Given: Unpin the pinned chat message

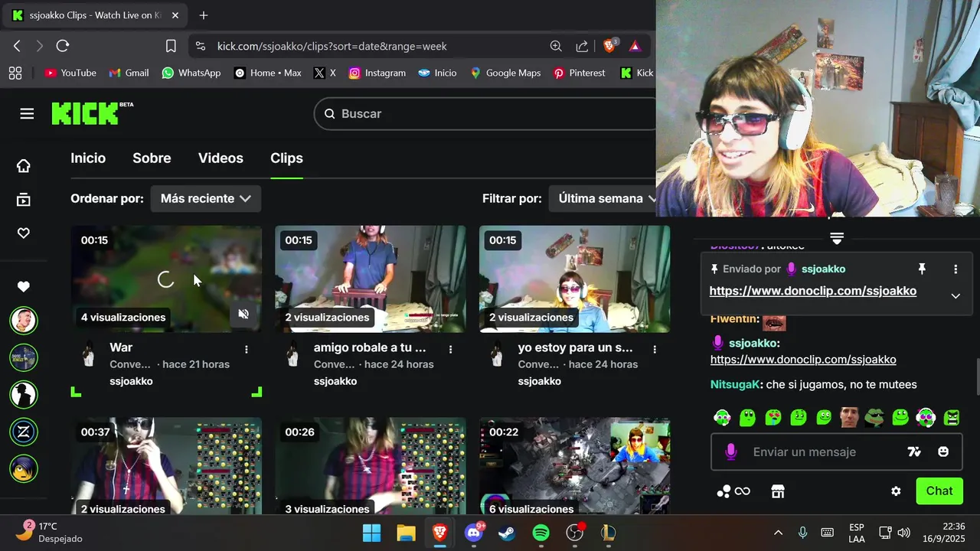Looking at the screenshot, I should click(x=922, y=269).
